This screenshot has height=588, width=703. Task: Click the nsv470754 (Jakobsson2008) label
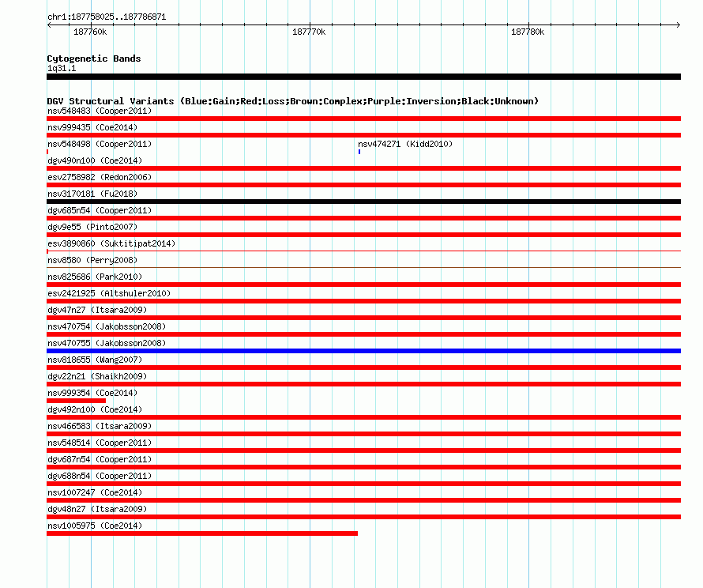tap(107, 326)
